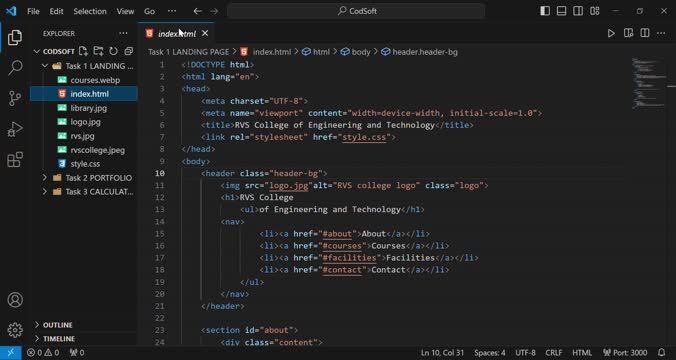The height and width of the screenshot is (360, 676).
Task: Open style.css in the file tree
Action: pyautogui.click(x=84, y=164)
